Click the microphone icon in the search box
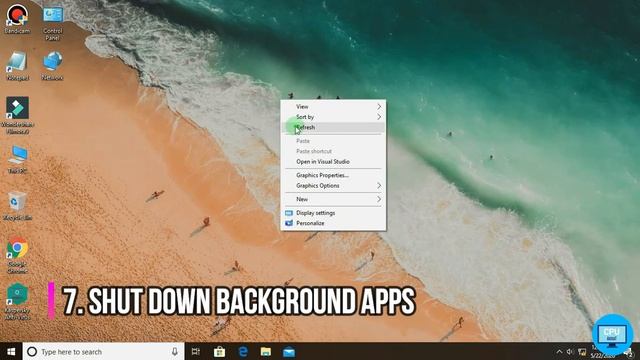Viewport: 640px width, 360px height. 175,351
